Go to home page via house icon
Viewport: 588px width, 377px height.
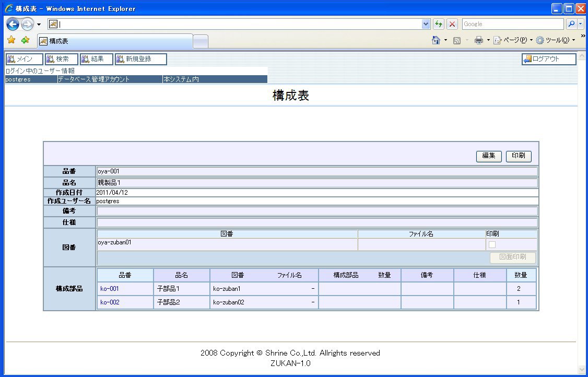click(x=436, y=40)
